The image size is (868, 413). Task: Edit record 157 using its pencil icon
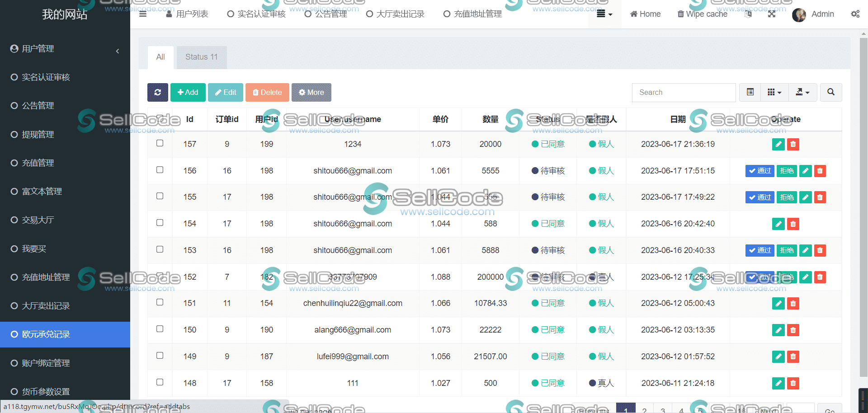(x=778, y=144)
